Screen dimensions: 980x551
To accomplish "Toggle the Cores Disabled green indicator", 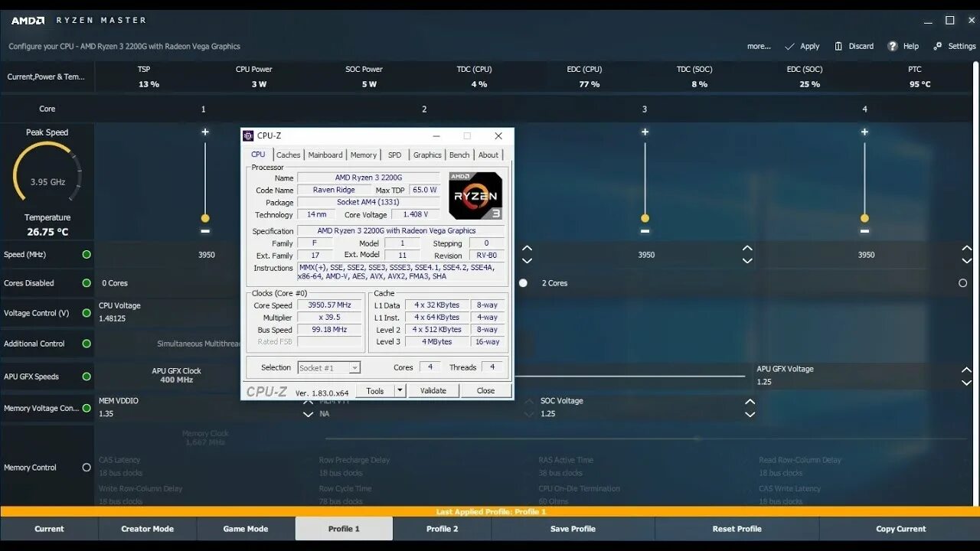I will (87, 283).
